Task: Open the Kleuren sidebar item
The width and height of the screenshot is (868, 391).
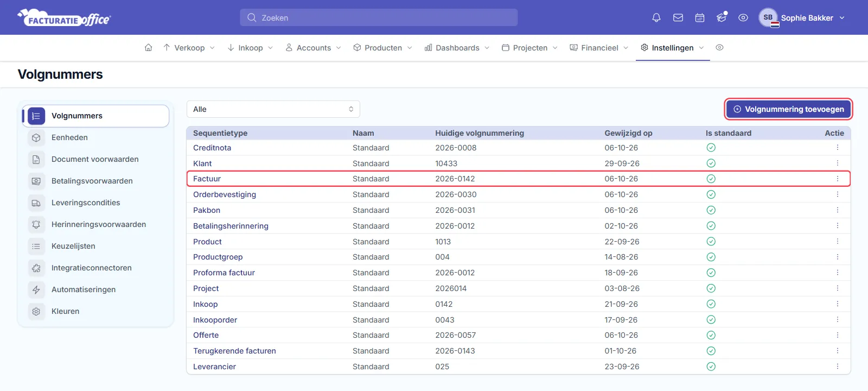Action: [x=95, y=311]
